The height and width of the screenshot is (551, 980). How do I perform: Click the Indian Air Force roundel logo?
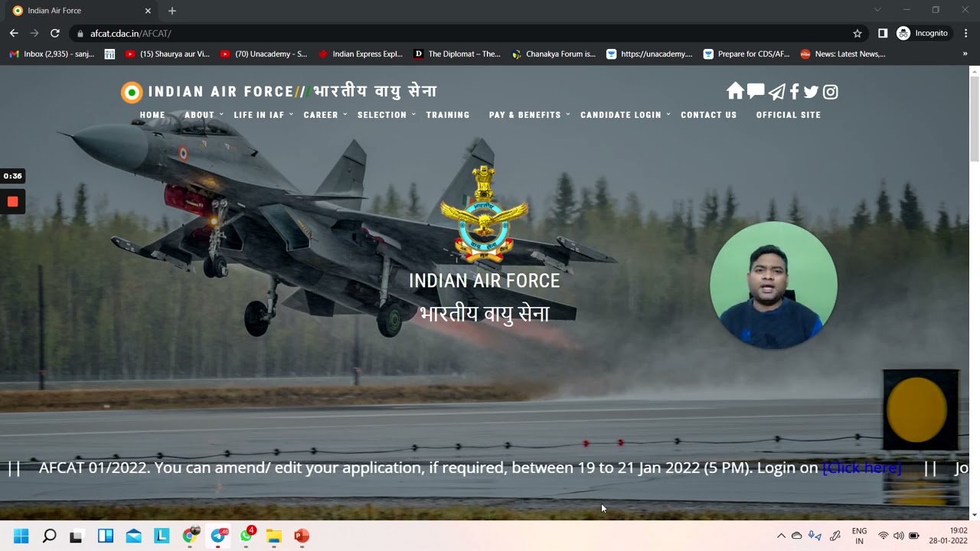(x=132, y=92)
